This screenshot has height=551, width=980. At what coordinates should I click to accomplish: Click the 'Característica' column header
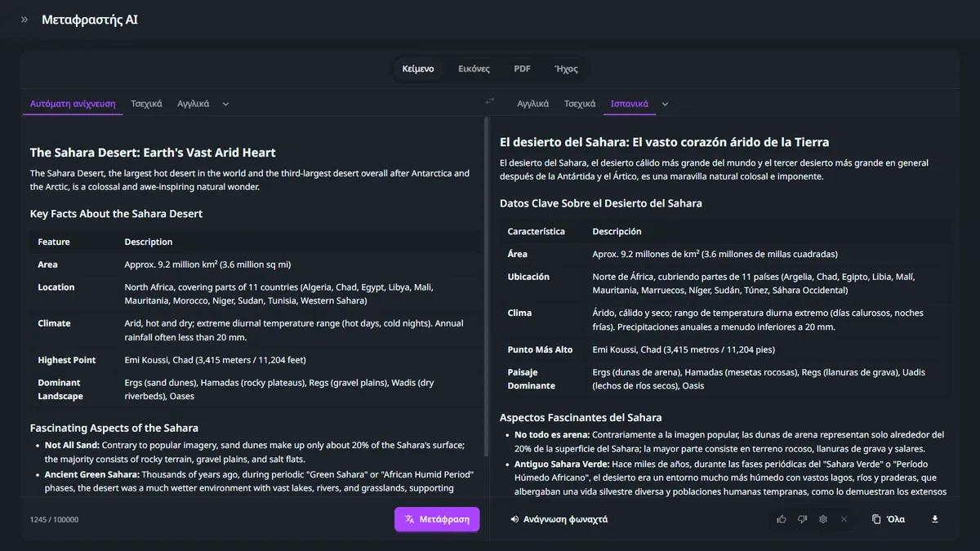(x=536, y=231)
